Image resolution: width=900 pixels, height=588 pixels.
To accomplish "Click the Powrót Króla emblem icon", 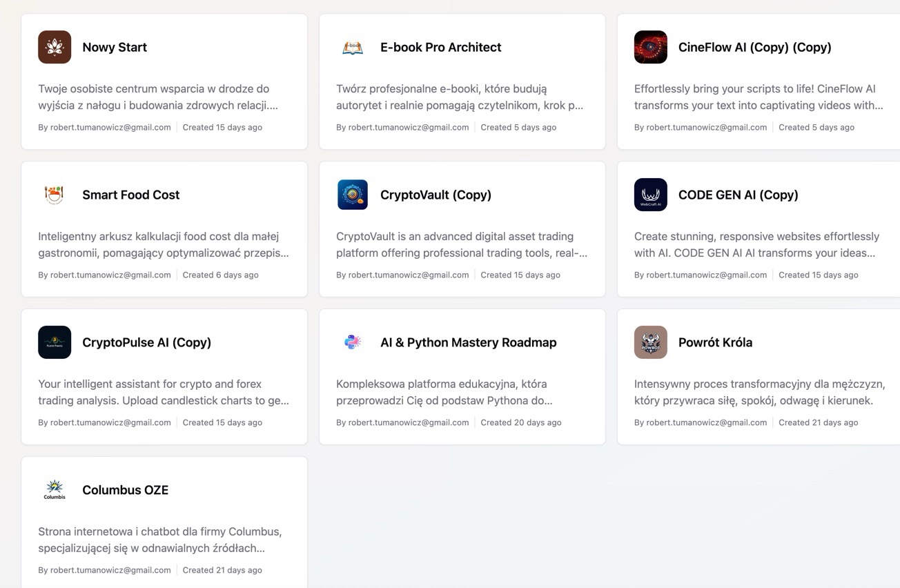I will pos(651,342).
